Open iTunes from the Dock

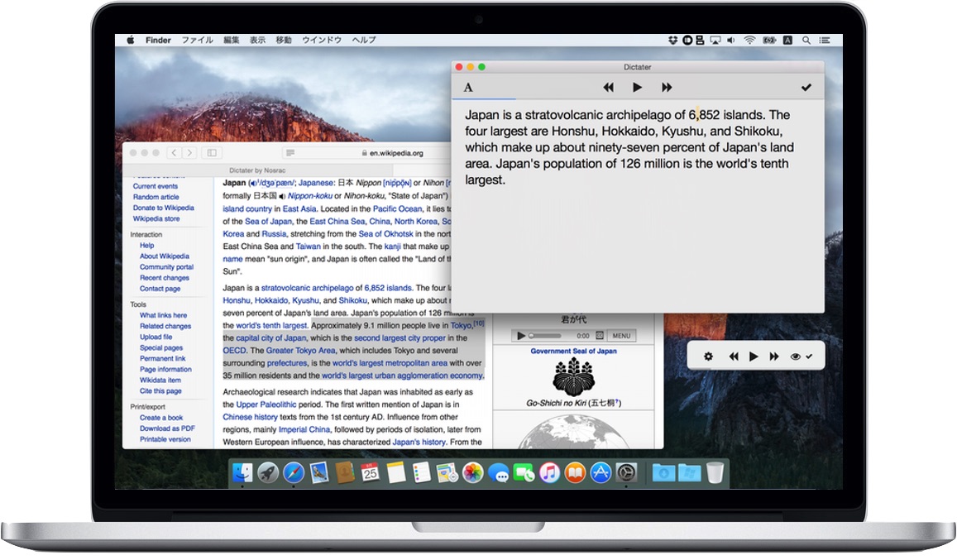click(549, 472)
